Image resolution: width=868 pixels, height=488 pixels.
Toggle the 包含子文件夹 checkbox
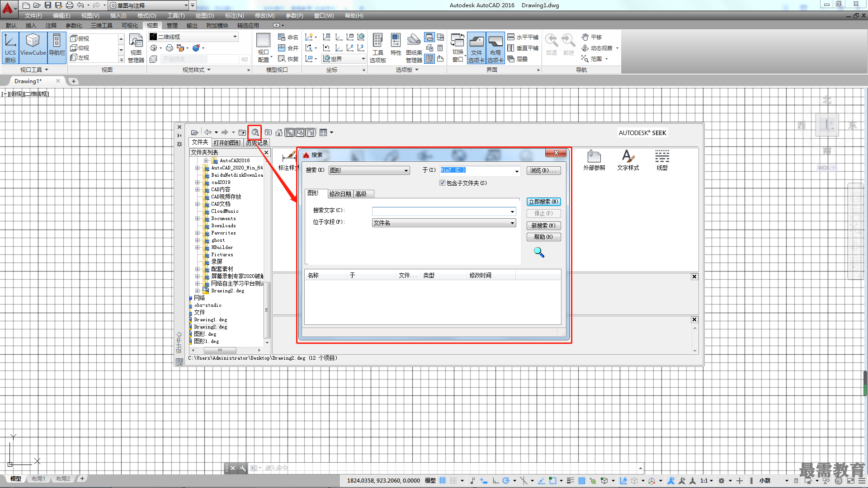tap(442, 183)
